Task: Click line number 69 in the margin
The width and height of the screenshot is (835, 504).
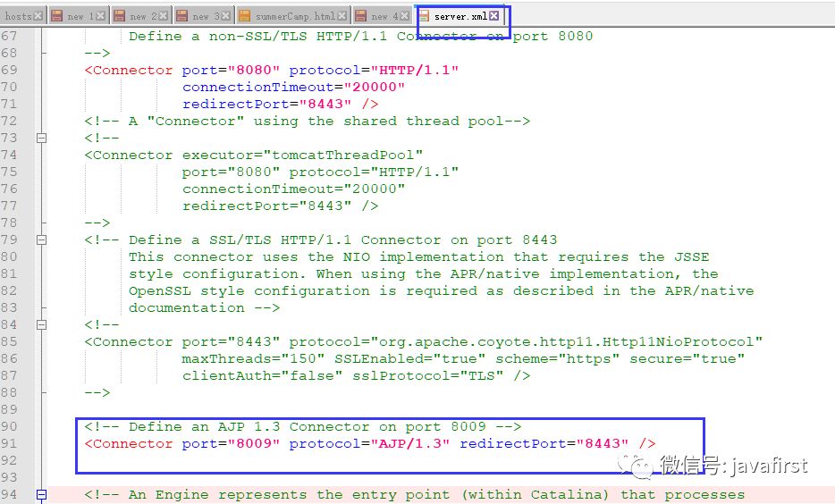Action: point(9,71)
